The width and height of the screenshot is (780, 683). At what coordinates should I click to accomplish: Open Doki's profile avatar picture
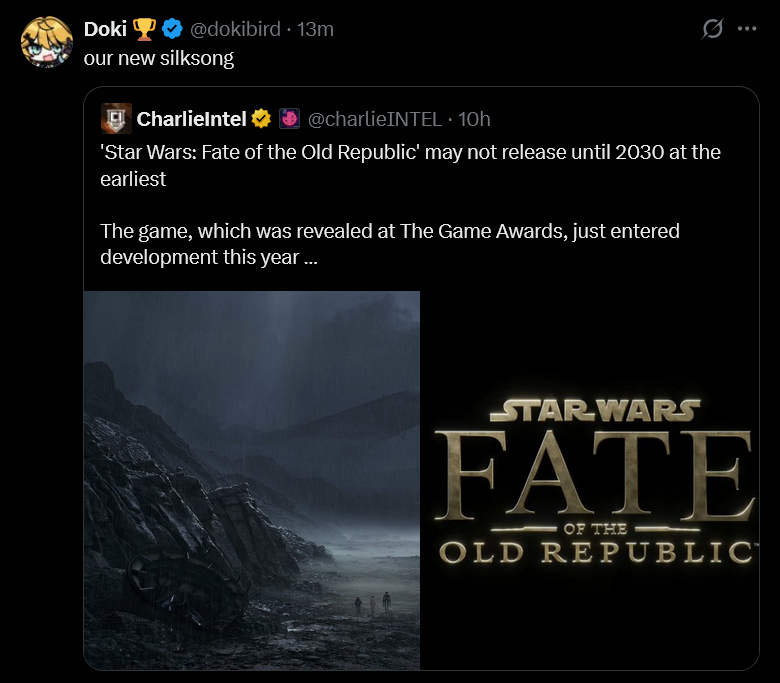[47, 42]
